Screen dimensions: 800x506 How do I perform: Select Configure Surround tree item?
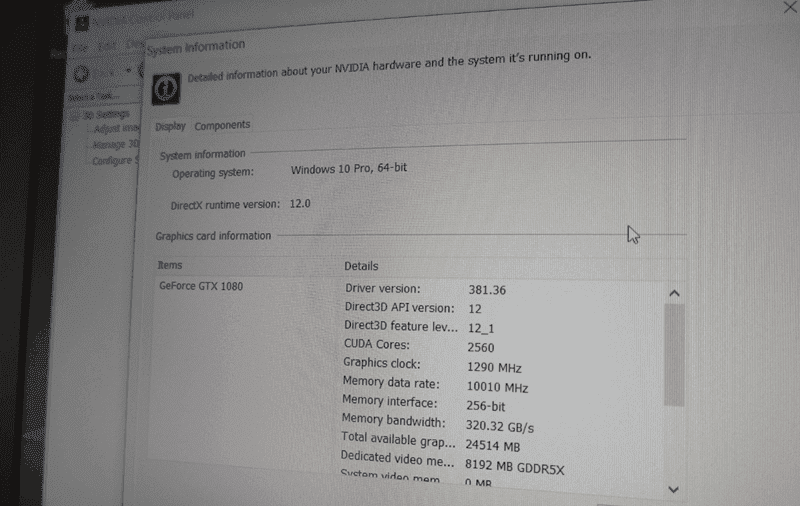(x=115, y=161)
